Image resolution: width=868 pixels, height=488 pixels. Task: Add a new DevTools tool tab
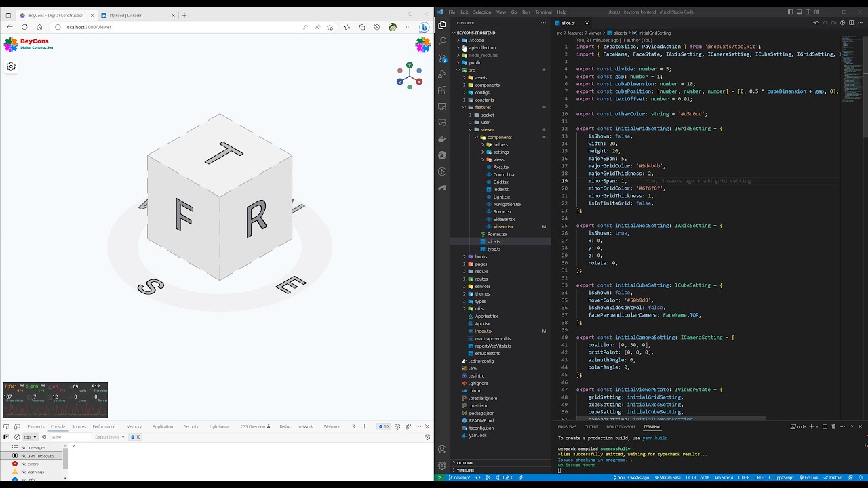pos(364,426)
